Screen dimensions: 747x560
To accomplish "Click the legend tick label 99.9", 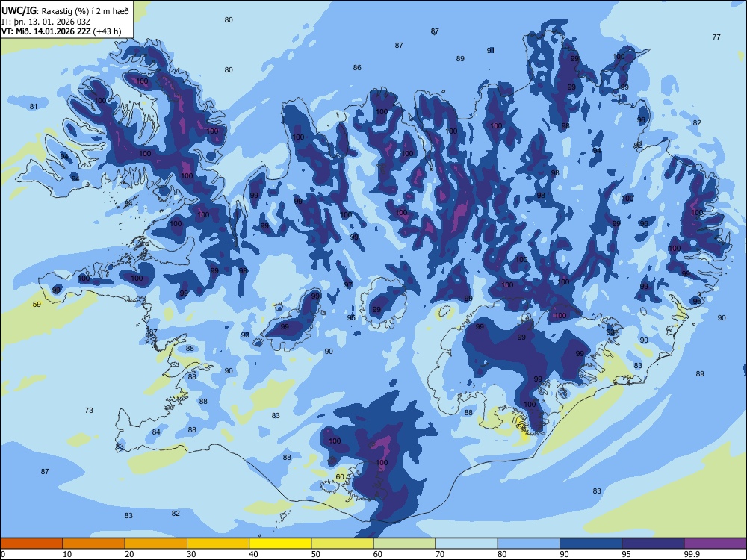I will 691,554.
